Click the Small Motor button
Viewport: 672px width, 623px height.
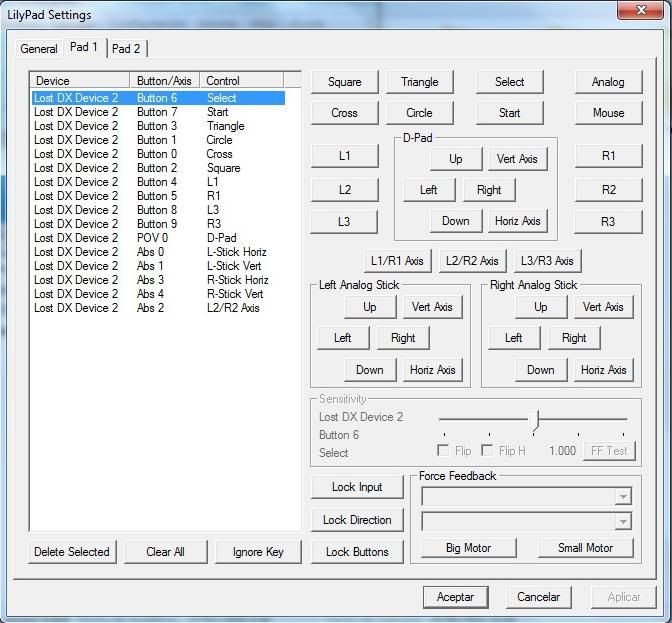[x=585, y=548]
